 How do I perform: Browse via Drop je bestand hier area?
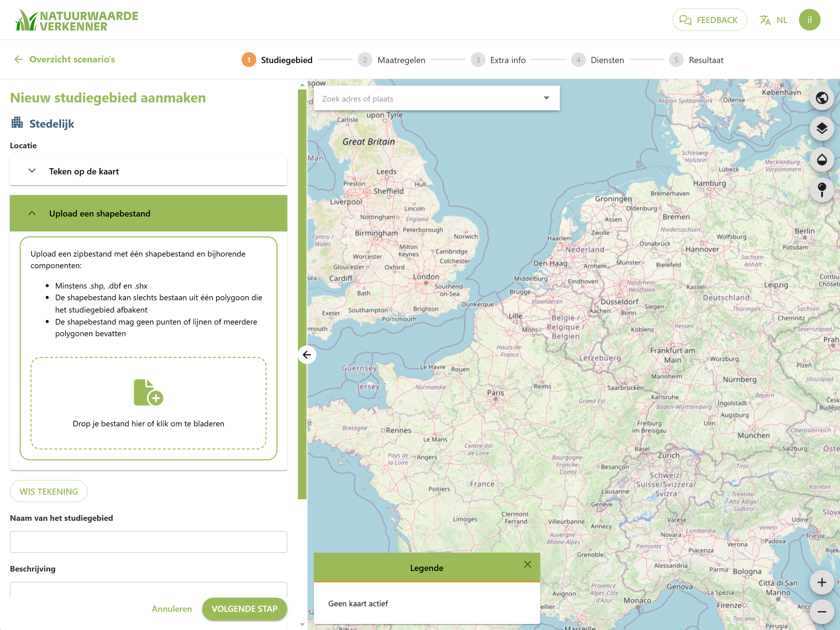149,403
